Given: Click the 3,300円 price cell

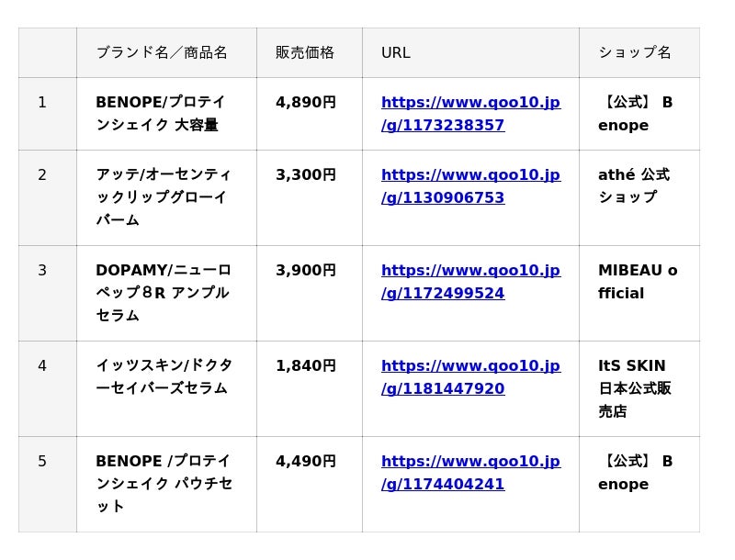Looking at the screenshot, I should pos(306,175).
